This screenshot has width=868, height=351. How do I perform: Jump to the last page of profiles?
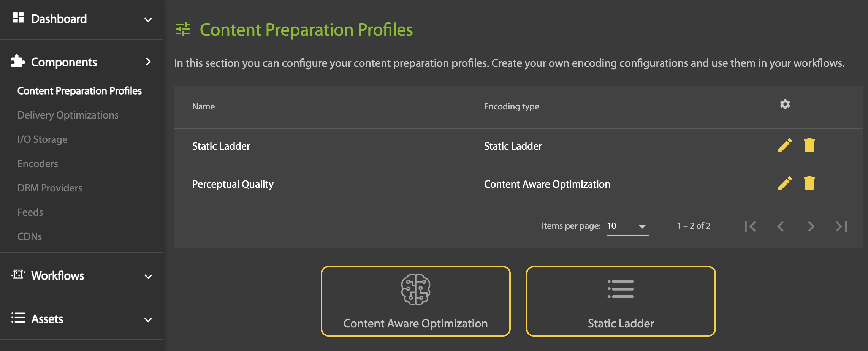(x=840, y=226)
